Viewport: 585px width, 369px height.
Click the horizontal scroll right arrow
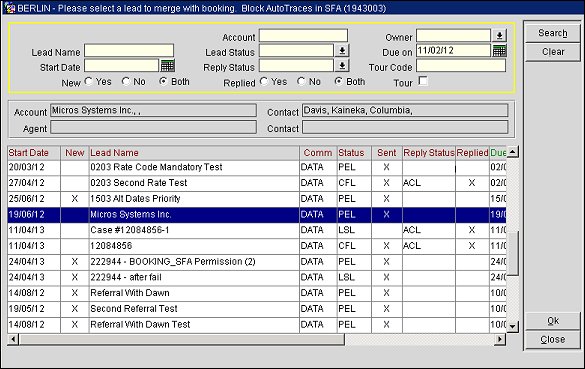click(499, 339)
